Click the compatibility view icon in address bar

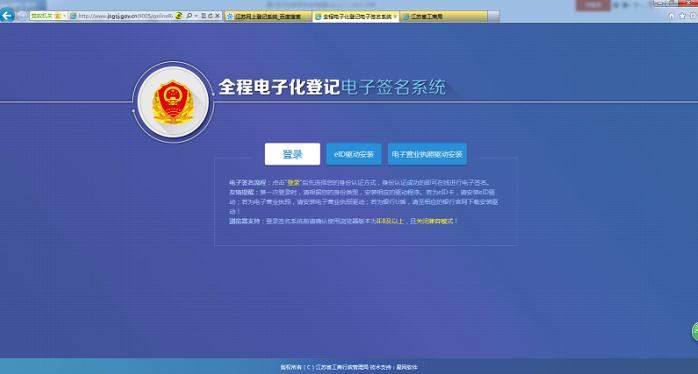tap(203, 16)
